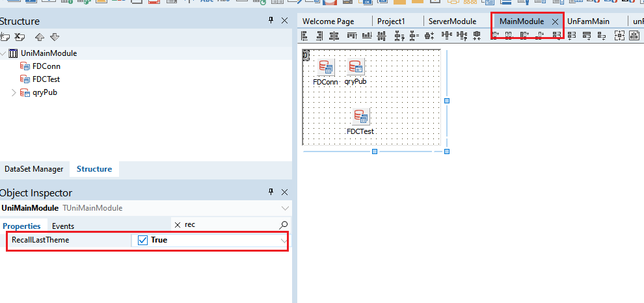Select FDCTest in the Structure tree
The image size is (644, 303).
click(46, 79)
